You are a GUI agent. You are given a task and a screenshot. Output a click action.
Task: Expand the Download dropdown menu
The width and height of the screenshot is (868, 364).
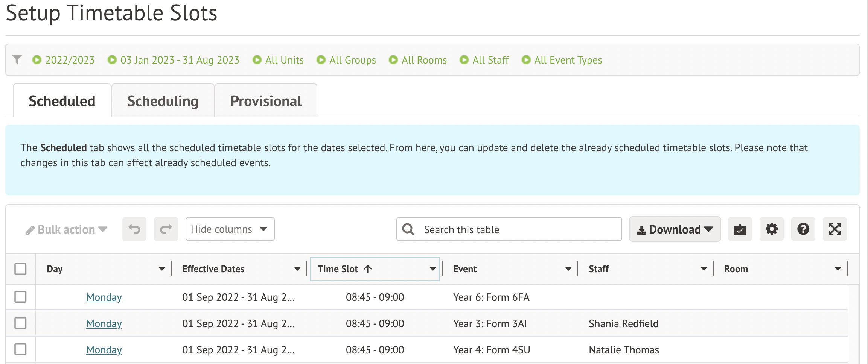click(675, 229)
